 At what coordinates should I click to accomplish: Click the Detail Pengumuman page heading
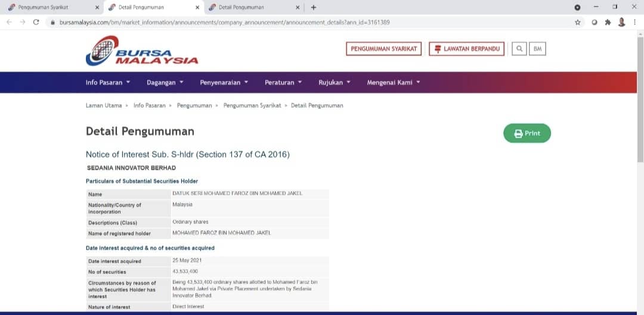click(x=140, y=131)
